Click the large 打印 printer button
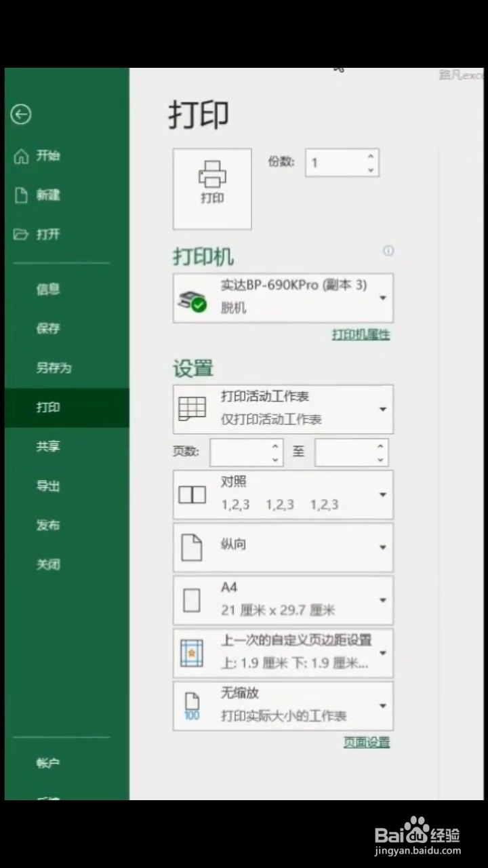The height and width of the screenshot is (868, 488). 212,189
